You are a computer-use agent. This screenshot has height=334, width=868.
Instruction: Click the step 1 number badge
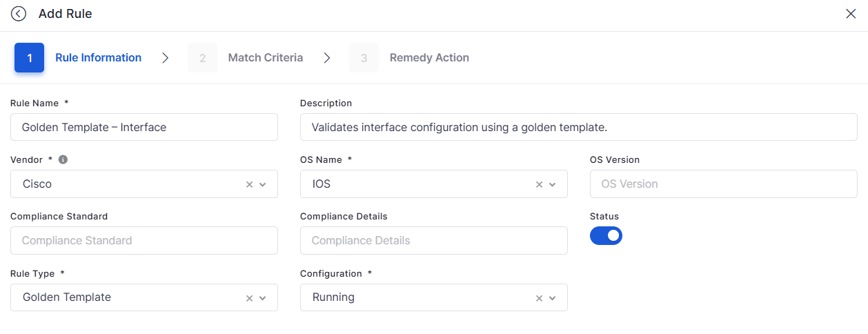(x=29, y=58)
